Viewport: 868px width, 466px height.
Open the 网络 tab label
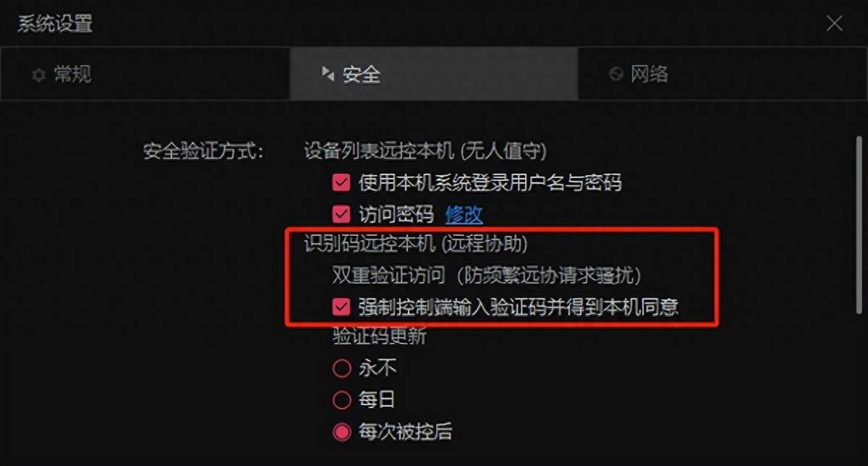650,74
